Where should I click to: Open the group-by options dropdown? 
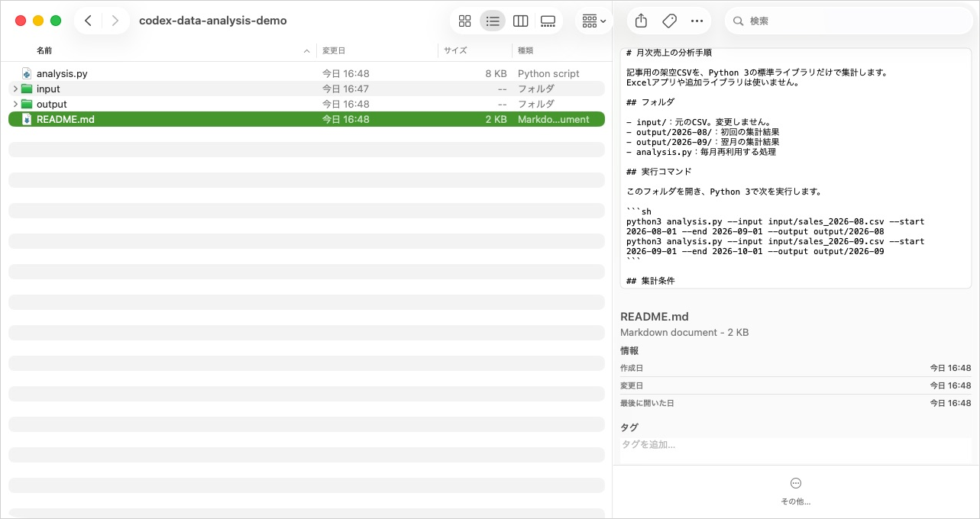click(x=593, y=21)
